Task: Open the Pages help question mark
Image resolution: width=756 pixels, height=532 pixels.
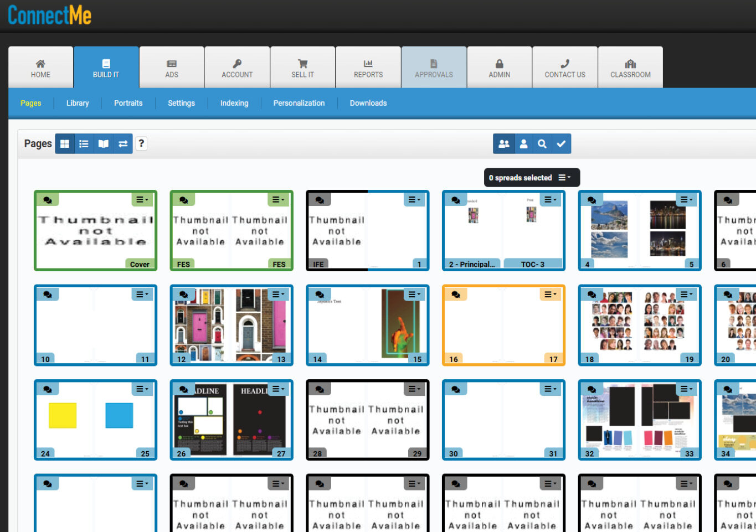Action: (141, 144)
